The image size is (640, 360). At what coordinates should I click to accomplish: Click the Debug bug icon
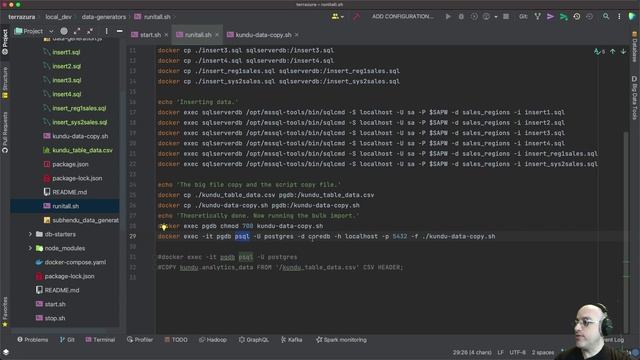[461, 17]
